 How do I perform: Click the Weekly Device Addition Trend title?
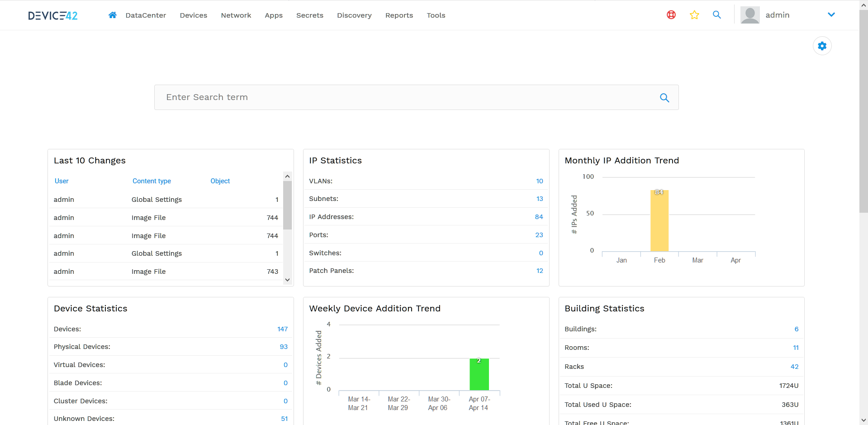(375, 309)
